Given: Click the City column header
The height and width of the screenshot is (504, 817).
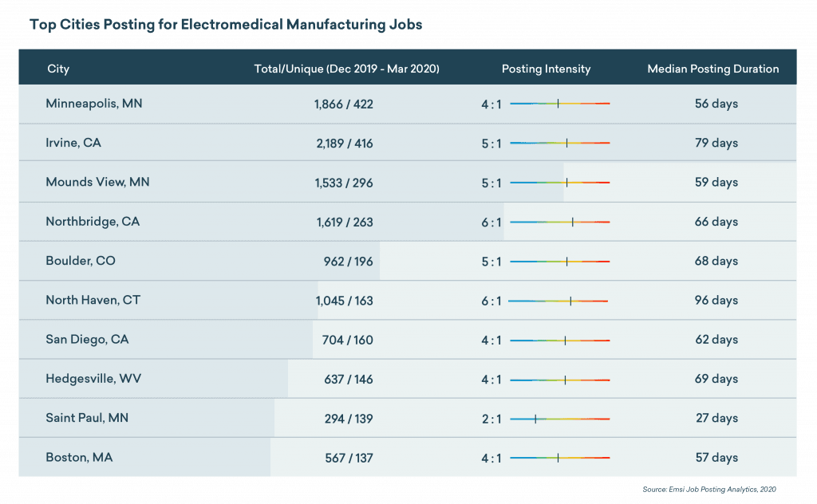Looking at the screenshot, I should tap(58, 69).
